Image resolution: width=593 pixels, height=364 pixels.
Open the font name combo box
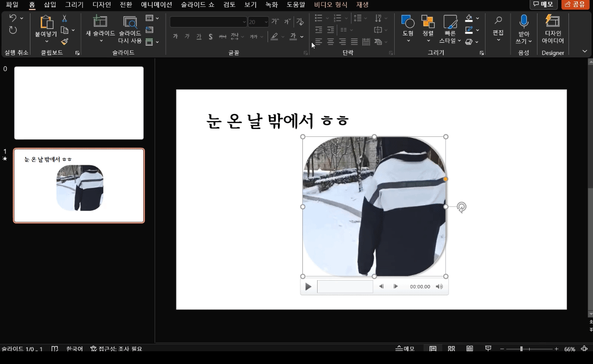pyautogui.click(x=209, y=22)
